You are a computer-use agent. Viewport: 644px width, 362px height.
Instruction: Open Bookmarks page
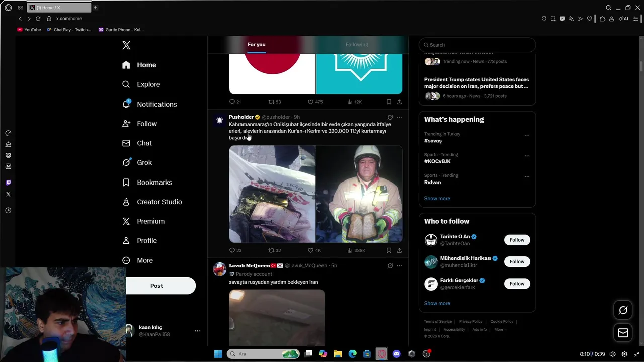(x=147, y=182)
